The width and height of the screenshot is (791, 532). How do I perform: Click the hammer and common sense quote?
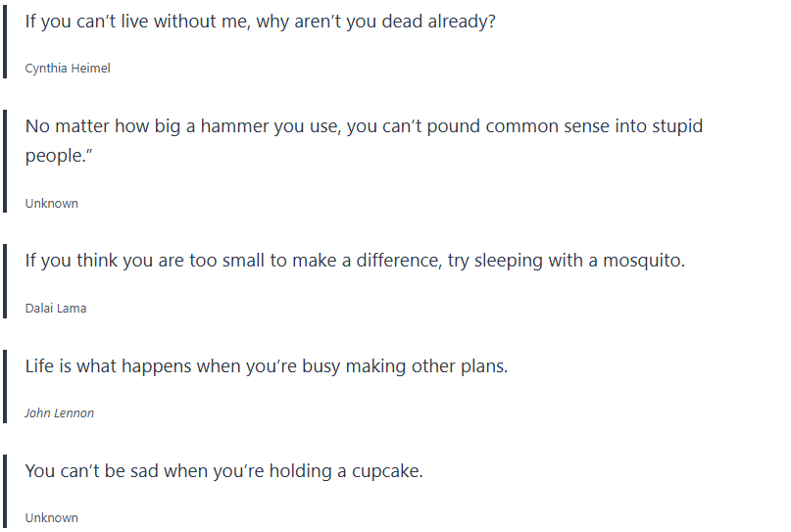pos(364,126)
